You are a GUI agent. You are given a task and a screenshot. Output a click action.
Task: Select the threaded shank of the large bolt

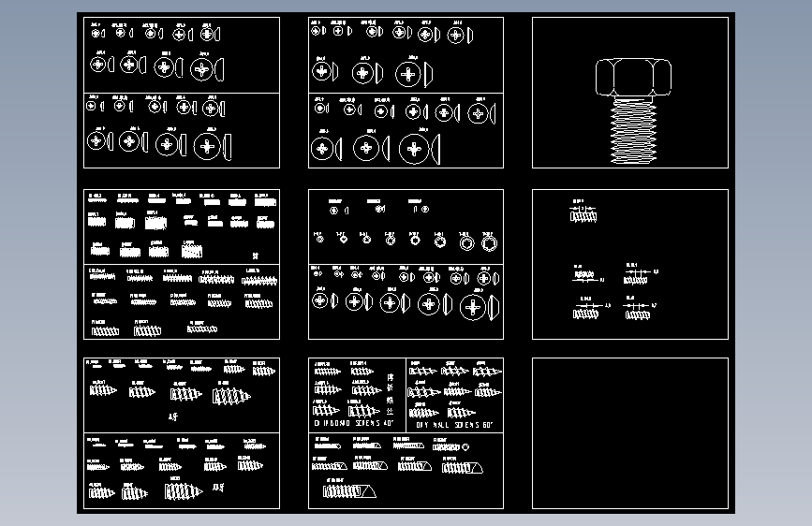pyautogui.click(x=633, y=131)
